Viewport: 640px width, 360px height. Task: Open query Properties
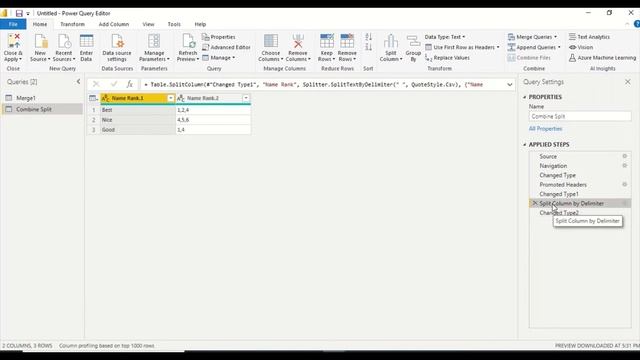pos(219,37)
